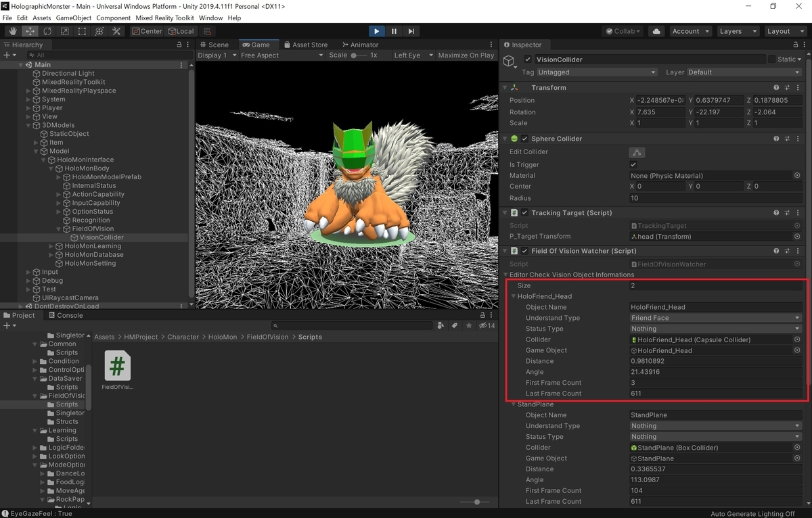Select the Scale tool
The width and height of the screenshot is (812, 518).
tap(65, 31)
